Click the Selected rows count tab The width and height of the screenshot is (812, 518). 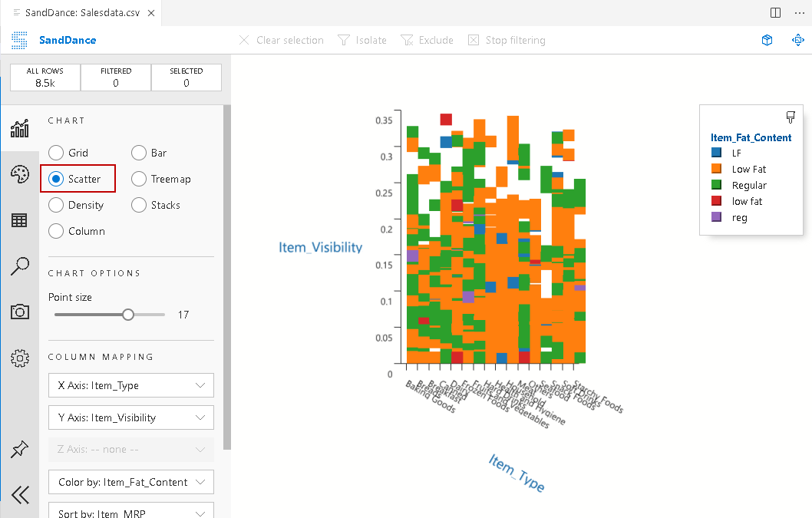point(186,77)
